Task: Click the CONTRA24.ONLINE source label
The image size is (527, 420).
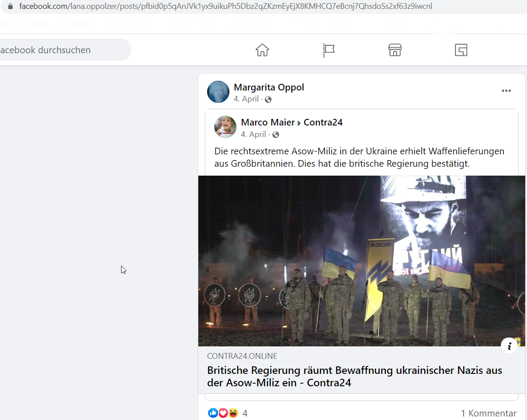Action: tap(242, 356)
